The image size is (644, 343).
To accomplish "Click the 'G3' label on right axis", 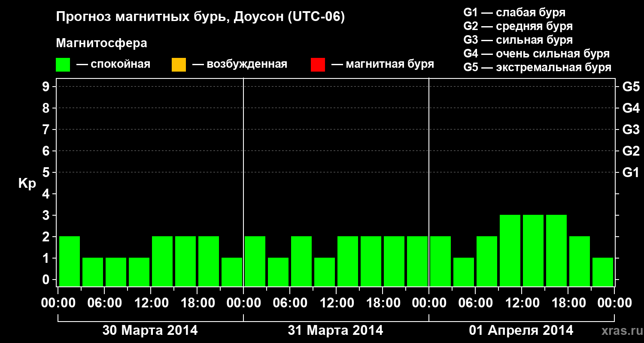I will click(x=631, y=129).
